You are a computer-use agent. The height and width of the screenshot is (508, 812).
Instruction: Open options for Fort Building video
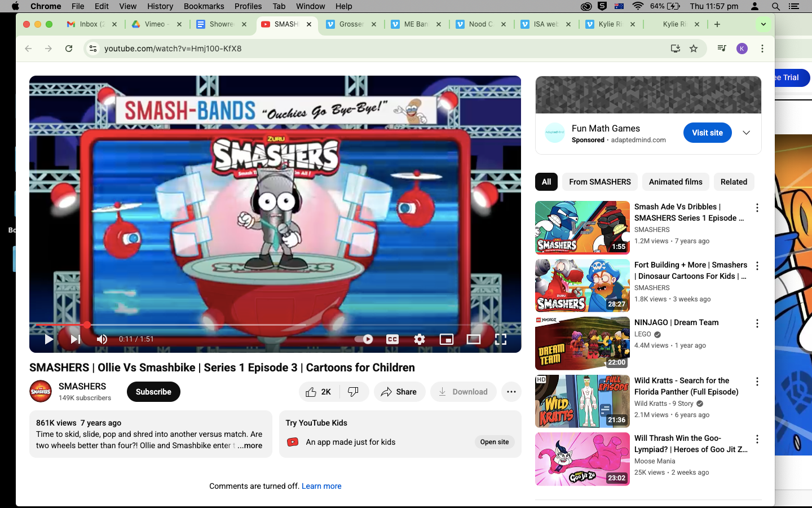[757, 266]
